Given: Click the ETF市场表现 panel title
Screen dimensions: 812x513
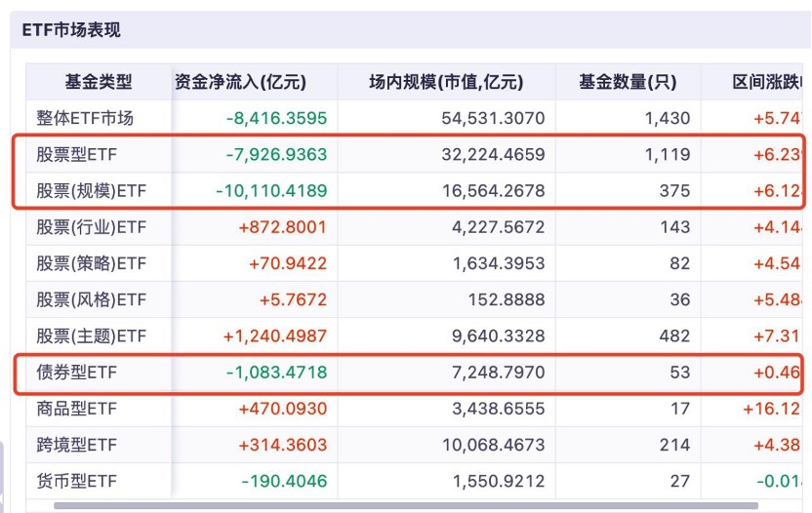Looking at the screenshot, I should pyautogui.click(x=71, y=30).
